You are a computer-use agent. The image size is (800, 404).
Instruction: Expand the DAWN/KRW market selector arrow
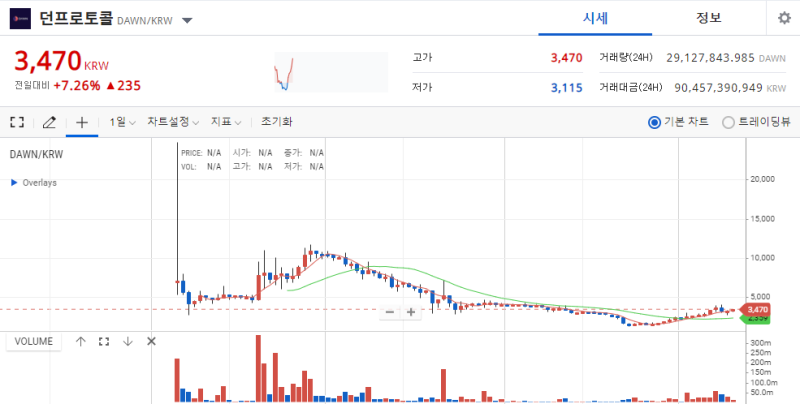tap(187, 21)
